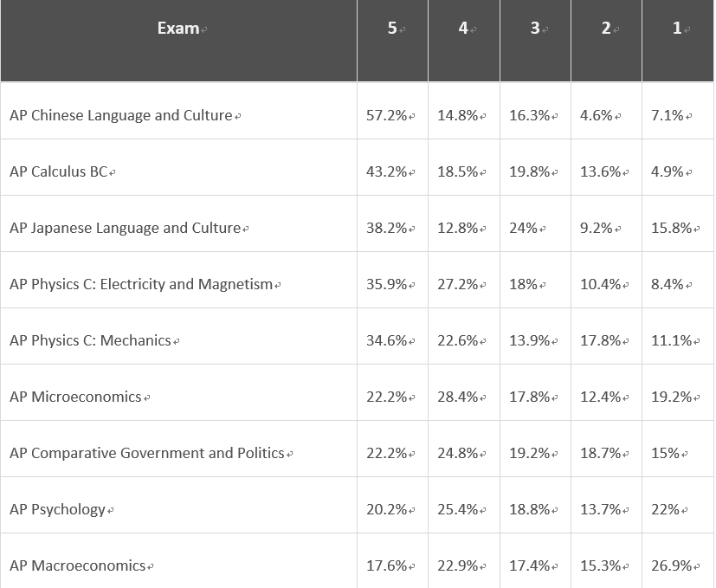716x588 pixels.
Task: Click the Exam column header
Action: [177, 29]
